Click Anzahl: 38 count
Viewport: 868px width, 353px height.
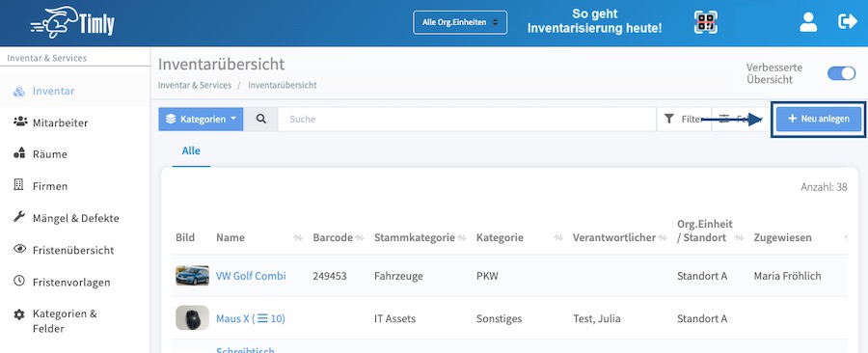pyautogui.click(x=824, y=187)
